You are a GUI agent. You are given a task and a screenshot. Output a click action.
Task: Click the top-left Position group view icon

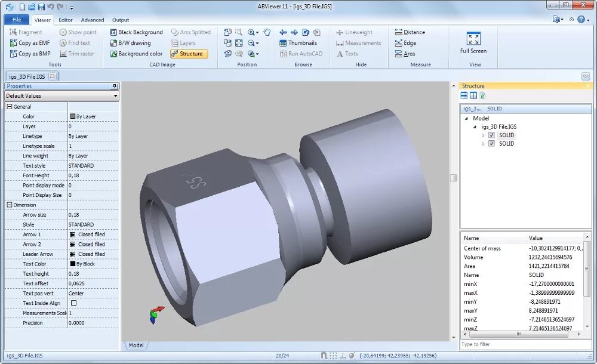tap(227, 32)
